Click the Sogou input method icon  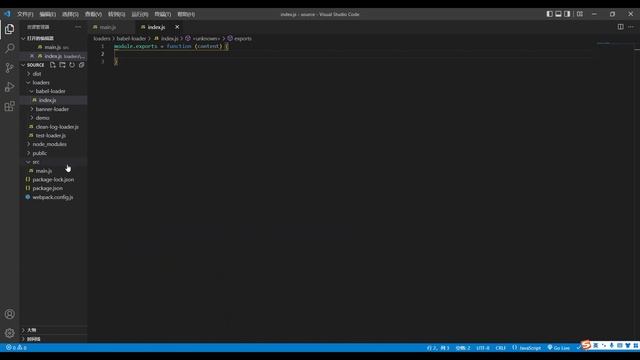pyautogui.click(x=586, y=345)
